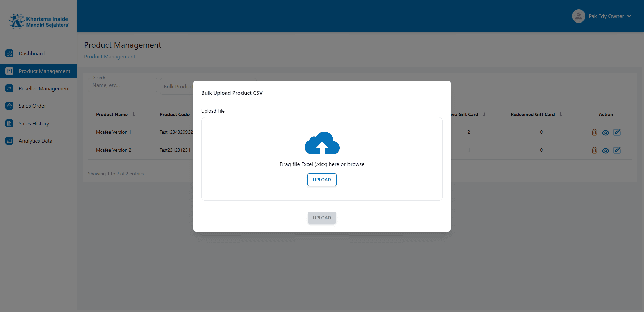Click the file drop zone text
Image resolution: width=644 pixels, height=312 pixels.
(x=322, y=164)
